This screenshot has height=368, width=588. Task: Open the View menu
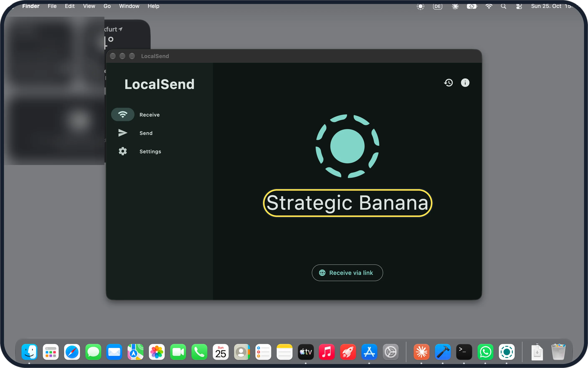click(89, 6)
